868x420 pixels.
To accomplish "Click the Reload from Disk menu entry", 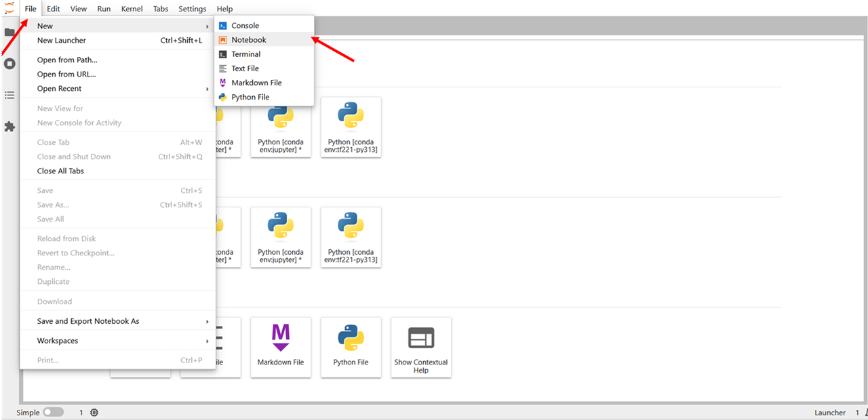I will click(x=118, y=239).
